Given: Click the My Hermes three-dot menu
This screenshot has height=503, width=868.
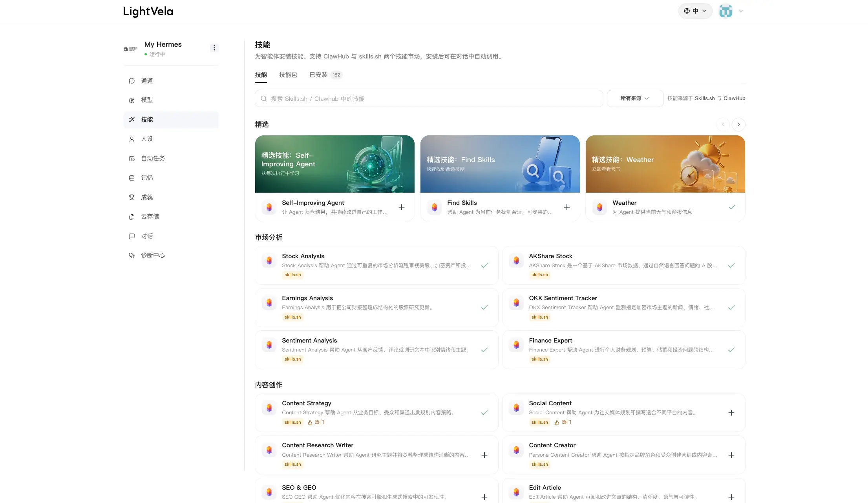Looking at the screenshot, I should click(214, 48).
